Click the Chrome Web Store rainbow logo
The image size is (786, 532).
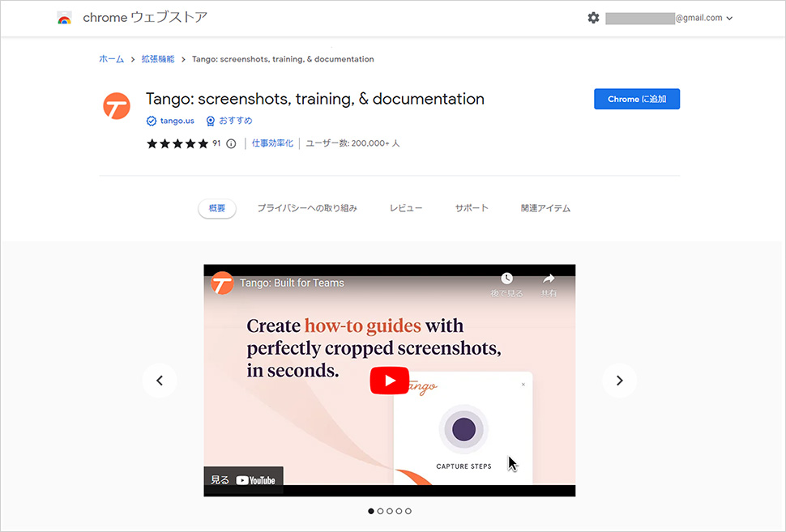tap(64, 19)
